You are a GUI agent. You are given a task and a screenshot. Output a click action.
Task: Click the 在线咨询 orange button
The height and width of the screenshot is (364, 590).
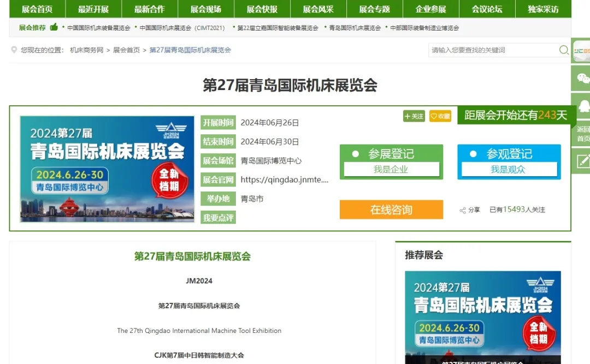coord(391,210)
